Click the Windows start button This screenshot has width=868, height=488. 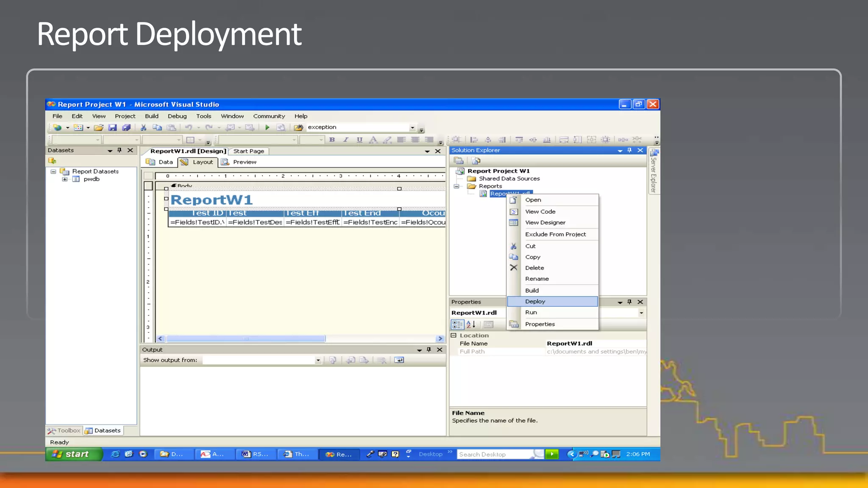(73, 454)
